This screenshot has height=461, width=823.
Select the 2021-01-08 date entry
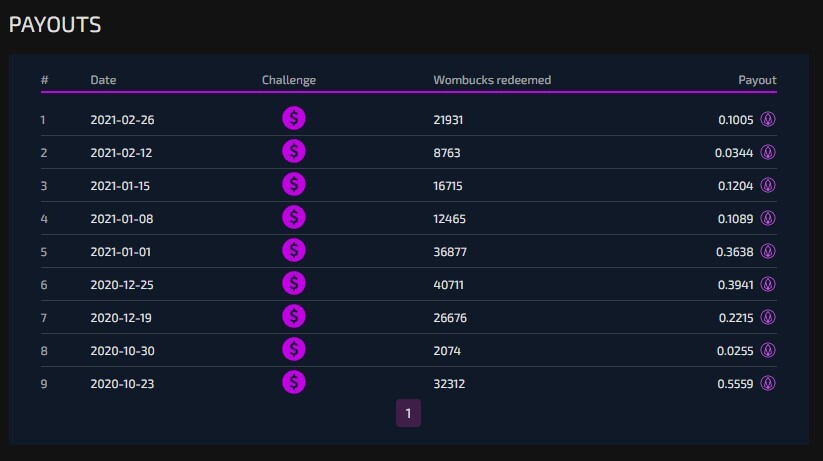[x=122, y=218]
